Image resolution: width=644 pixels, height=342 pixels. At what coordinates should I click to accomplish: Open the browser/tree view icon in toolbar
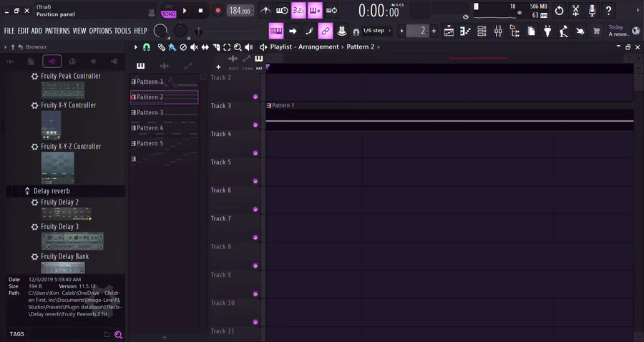[514, 31]
